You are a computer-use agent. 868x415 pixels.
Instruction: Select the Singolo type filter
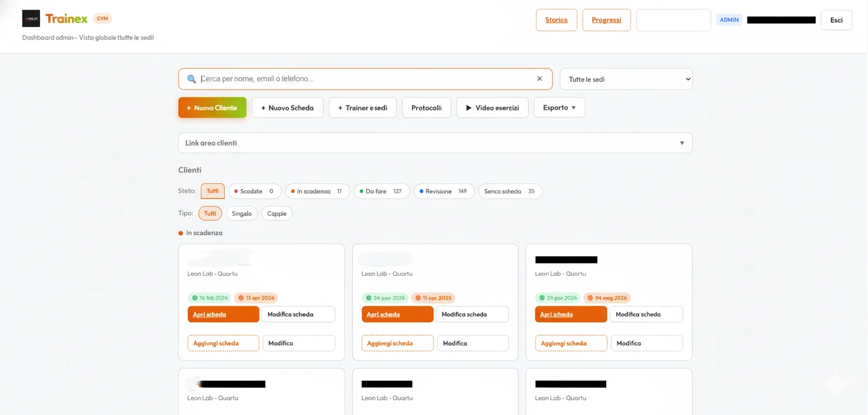(241, 213)
